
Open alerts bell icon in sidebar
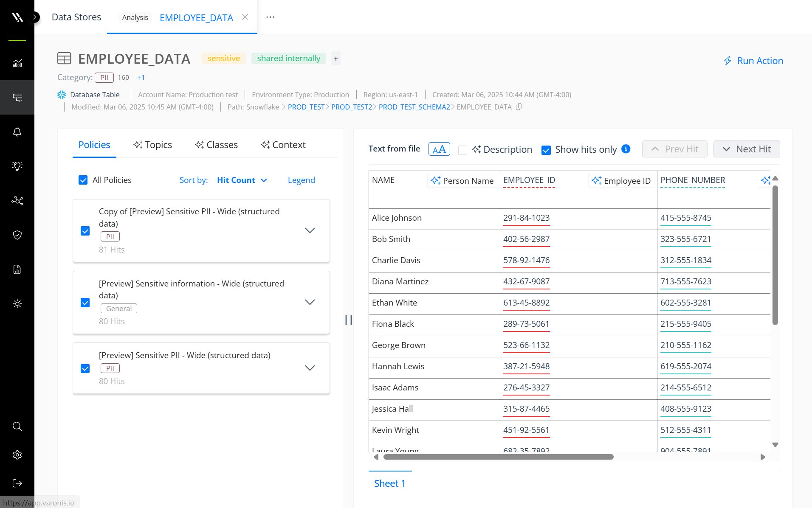pos(17,132)
